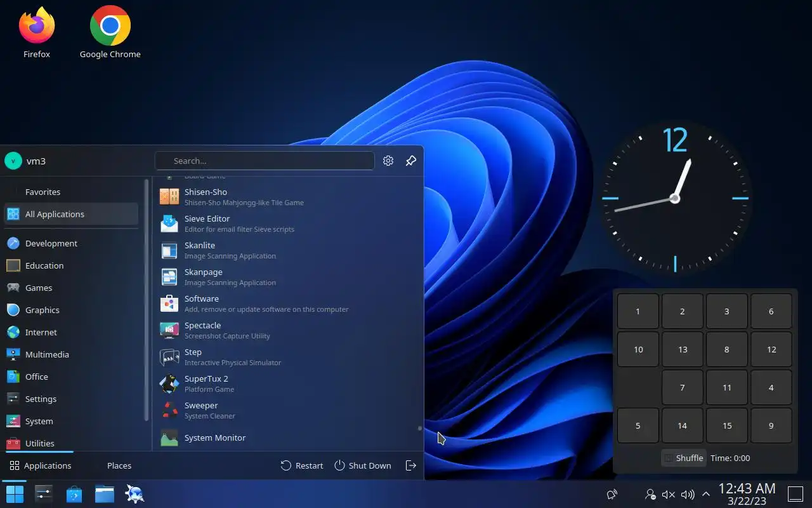Screen dimensions: 812x508
Task: Select the All Applications category
Action: [x=71, y=214]
